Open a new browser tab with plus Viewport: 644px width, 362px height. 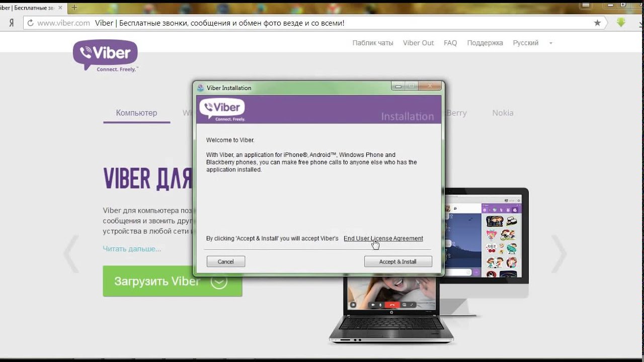pyautogui.click(x=74, y=8)
